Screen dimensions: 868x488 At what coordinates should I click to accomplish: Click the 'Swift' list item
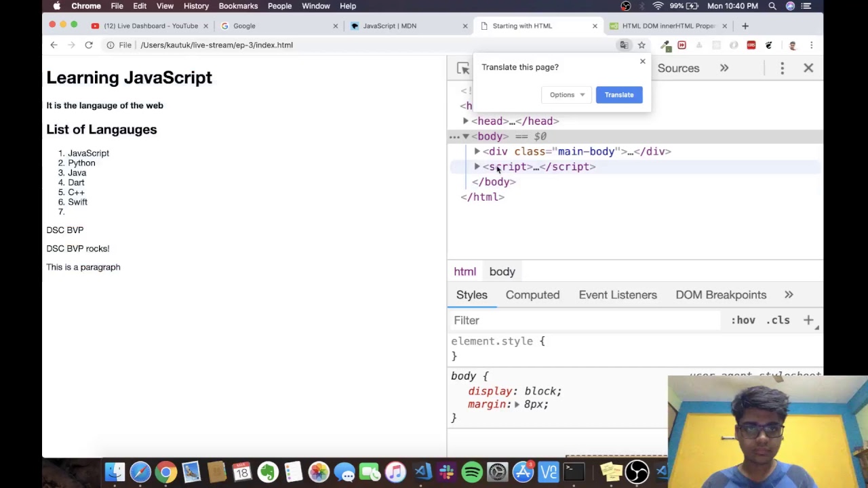pos(77,202)
